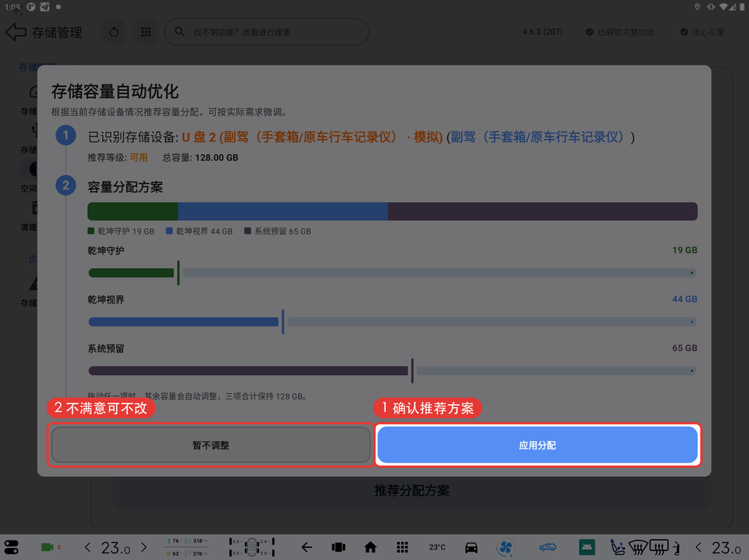The height and width of the screenshot is (560, 749).
Task: Toggle rear window defrost
Action: [x=658, y=547]
